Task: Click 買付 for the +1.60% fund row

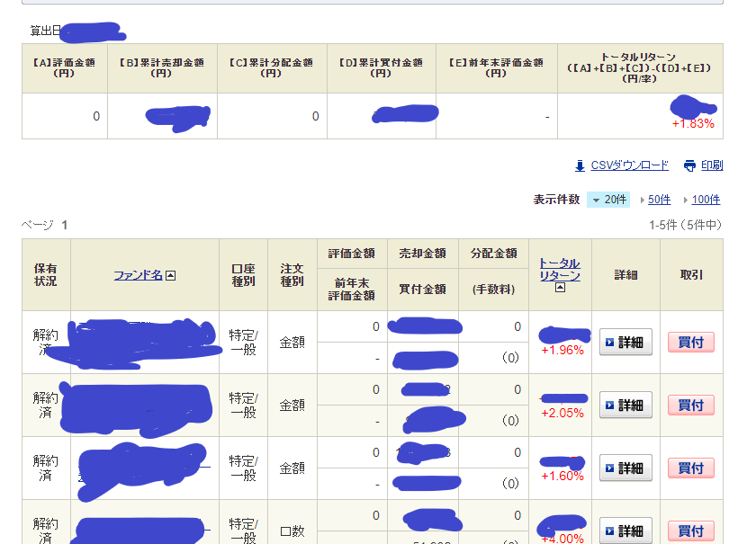Action: [x=691, y=468]
